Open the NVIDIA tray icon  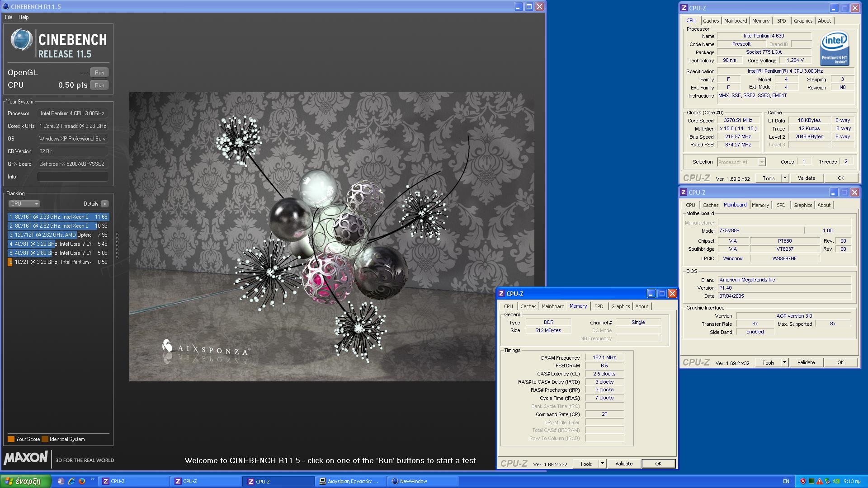(x=836, y=481)
